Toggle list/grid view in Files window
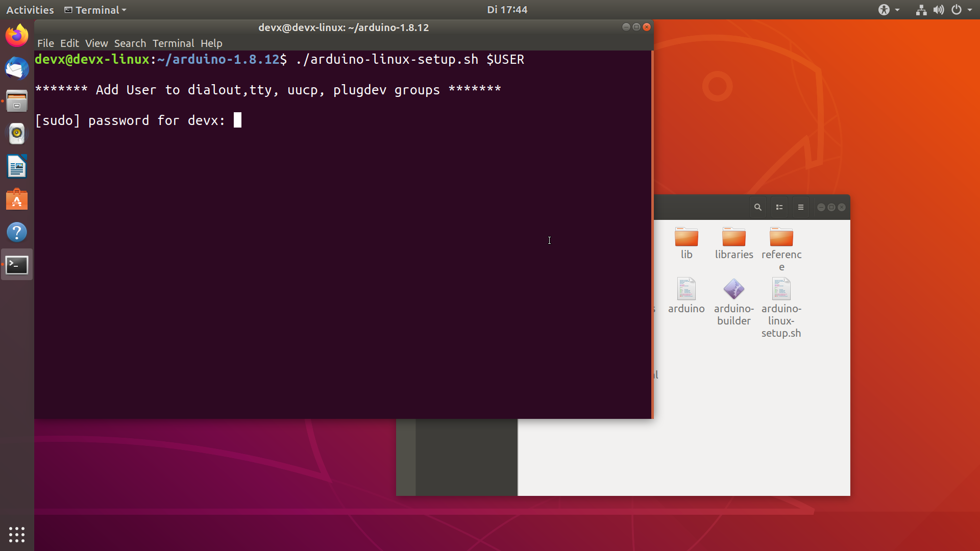The image size is (980, 551). coord(779,207)
